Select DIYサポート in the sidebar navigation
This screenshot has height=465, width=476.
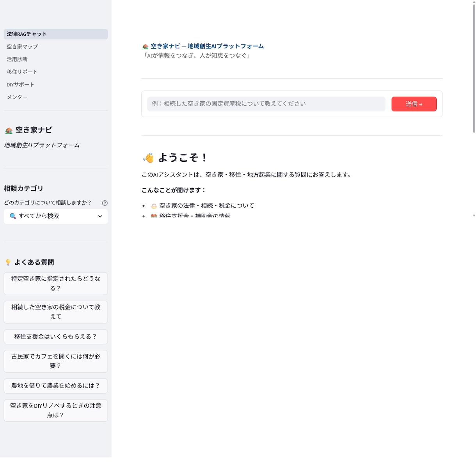pyautogui.click(x=56, y=85)
